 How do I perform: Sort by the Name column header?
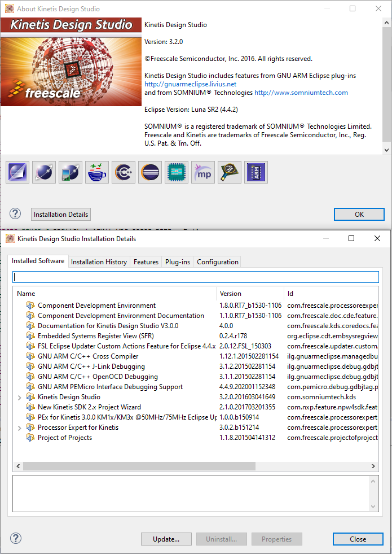pyautogui.click(x=114, y=294)
